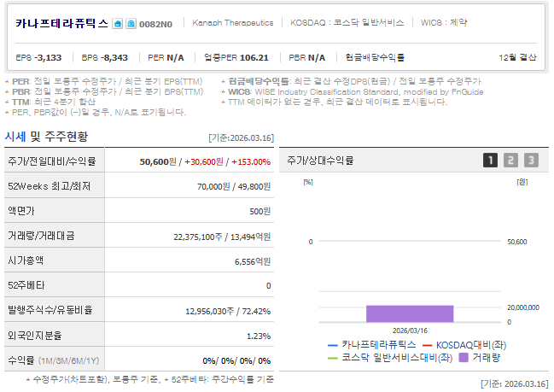The image size is (554, 392).
Task: Click the PBR N/A value
Action: coord(306,57)
